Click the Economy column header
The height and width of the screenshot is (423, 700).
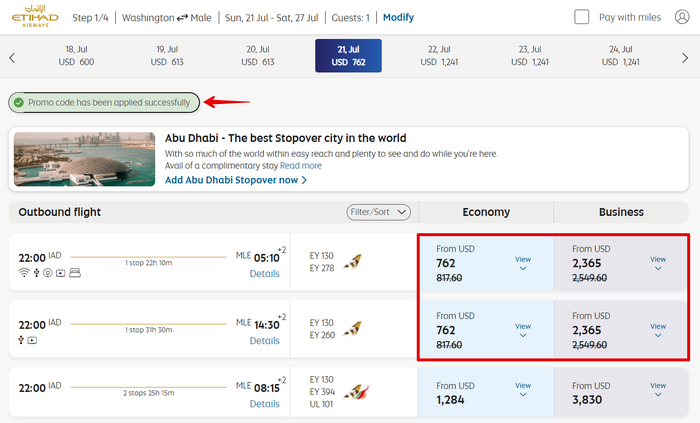486,212
